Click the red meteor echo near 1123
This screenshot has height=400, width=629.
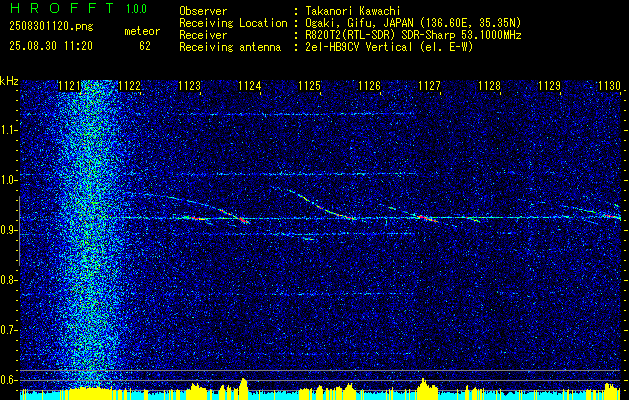click(x=195, y=218)
